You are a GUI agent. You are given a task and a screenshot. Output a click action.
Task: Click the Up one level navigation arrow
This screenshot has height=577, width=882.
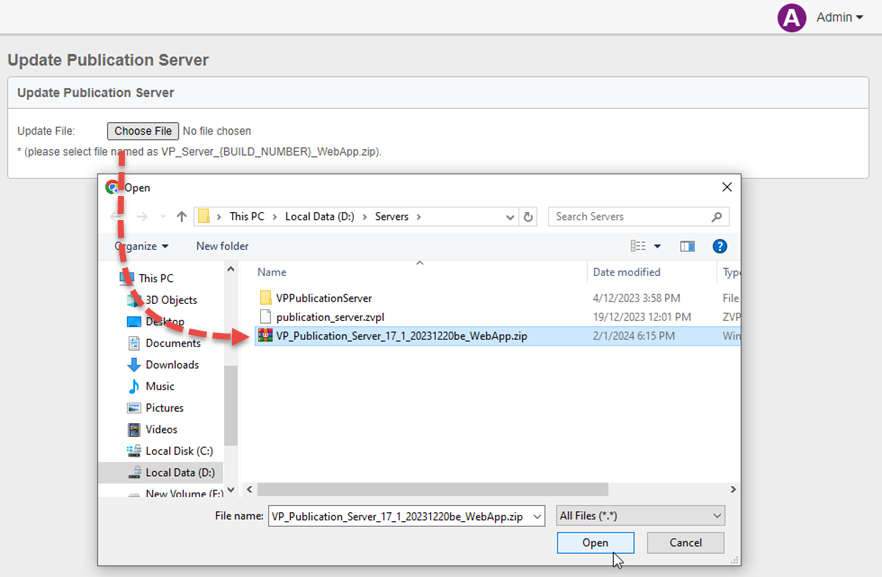coord(181,216)
